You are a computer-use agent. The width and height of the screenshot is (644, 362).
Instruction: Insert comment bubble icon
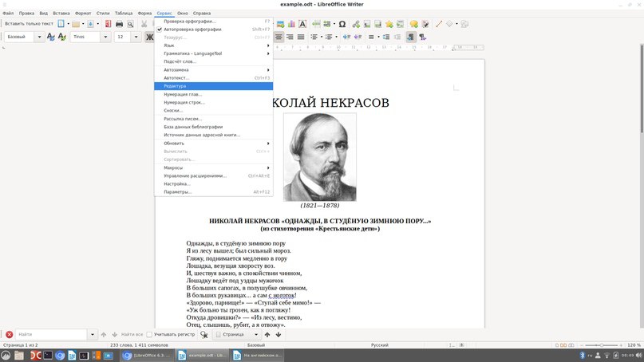click(414, 24)
